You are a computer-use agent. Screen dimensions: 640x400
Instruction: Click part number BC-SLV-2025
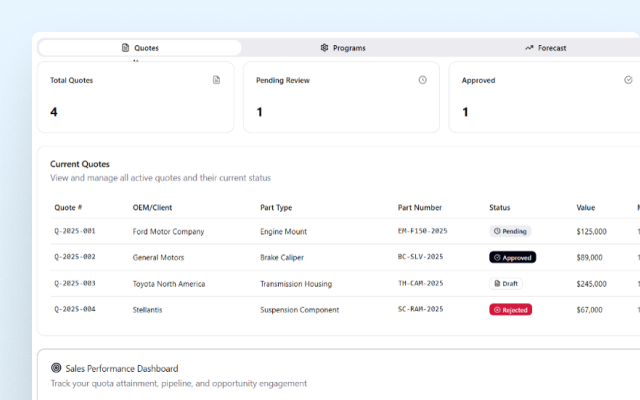[x=420, y=257]
